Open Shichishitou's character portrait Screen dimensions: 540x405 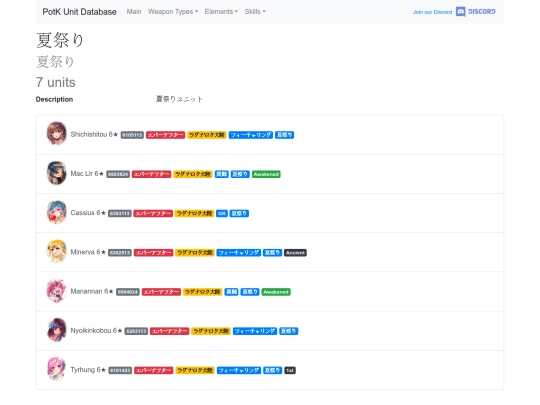pos(56,134)
